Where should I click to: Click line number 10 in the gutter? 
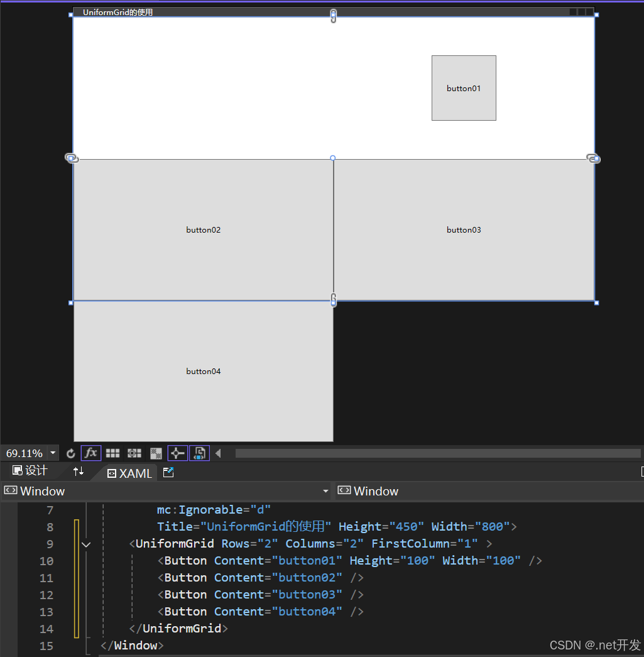(x=46, y=561)
